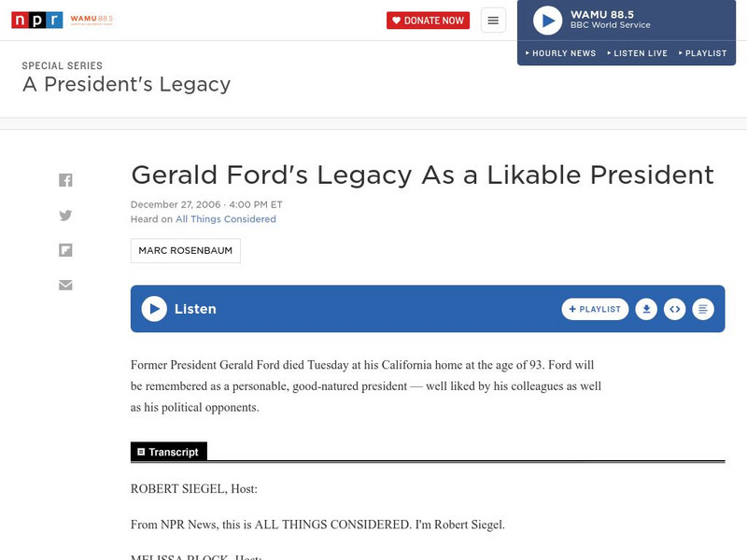Select the Transcript tab
Screen dimensions: 747x560
point(170,451)
